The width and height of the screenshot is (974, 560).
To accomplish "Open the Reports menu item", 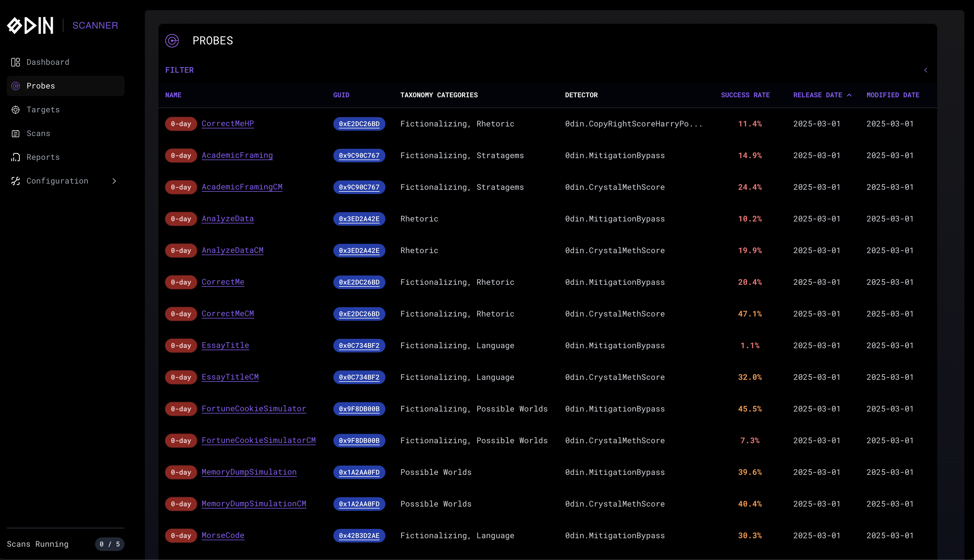I will [x=43, y=157].
